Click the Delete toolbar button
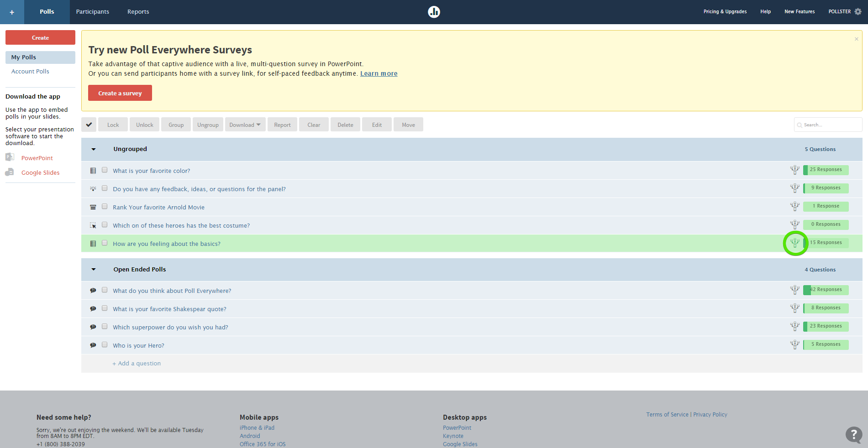Image resolution: width=868 pixels, height=448 pixels. pos(345,125)
